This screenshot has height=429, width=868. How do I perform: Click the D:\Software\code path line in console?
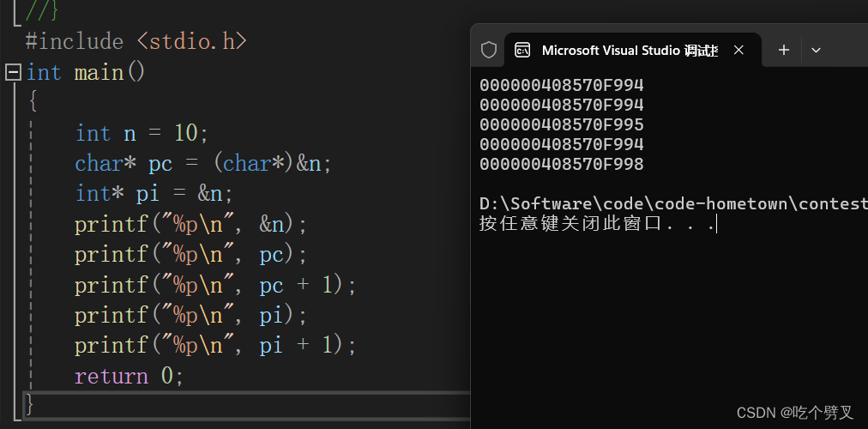click(x=673, y=204)
